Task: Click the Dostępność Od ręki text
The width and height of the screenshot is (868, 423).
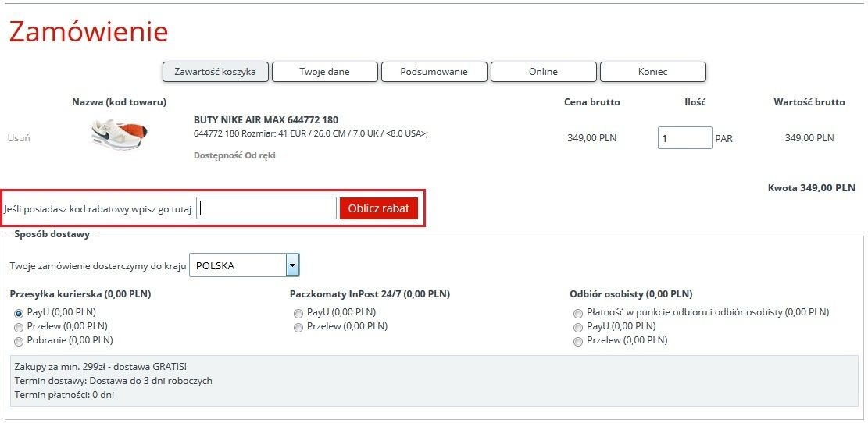Action: (x=234, y=155)
